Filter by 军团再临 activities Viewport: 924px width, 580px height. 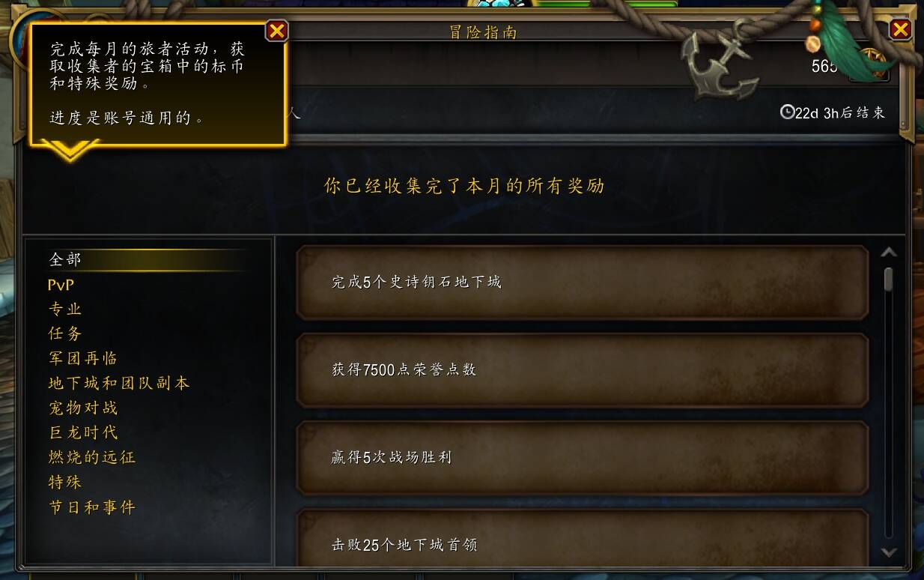(x=83, y=358)
